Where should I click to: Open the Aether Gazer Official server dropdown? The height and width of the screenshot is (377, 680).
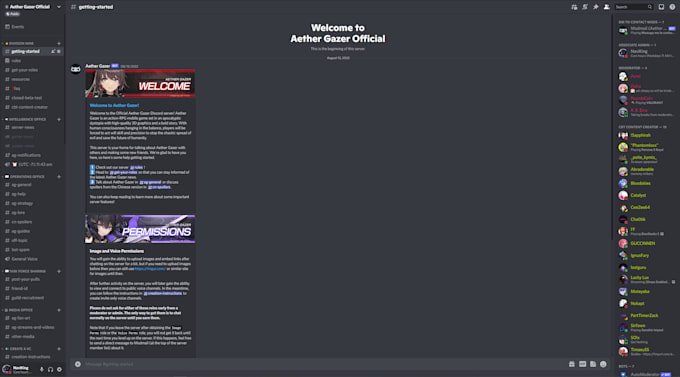(x=33, y=7)
